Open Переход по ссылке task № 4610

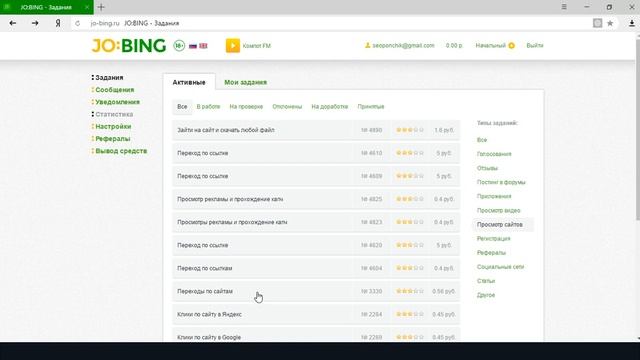click(x=316, y=153)
